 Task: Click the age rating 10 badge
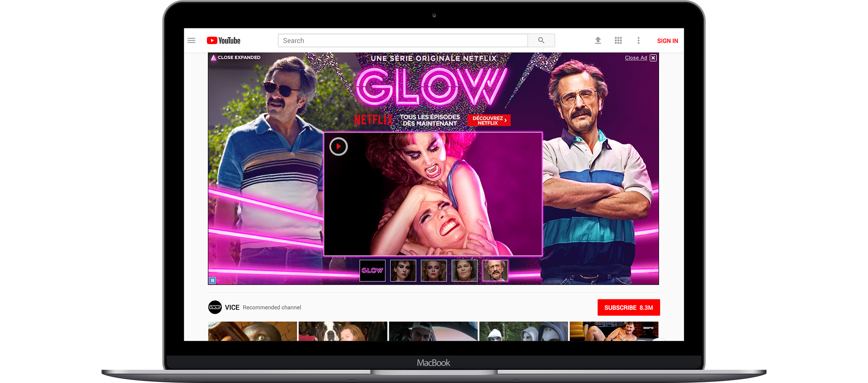point(212,280)
